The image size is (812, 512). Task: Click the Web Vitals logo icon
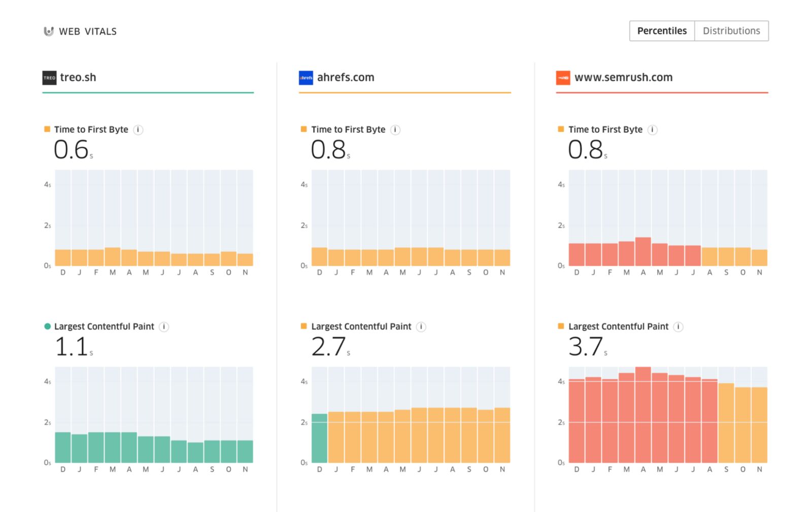coord(49,31)
